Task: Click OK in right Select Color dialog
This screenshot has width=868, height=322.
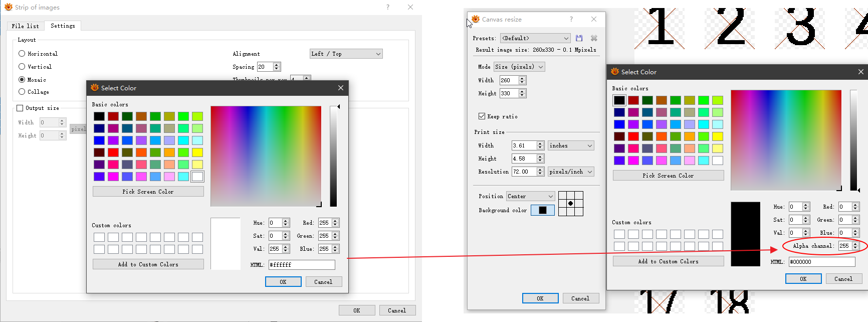Action: tap(803, 279)
